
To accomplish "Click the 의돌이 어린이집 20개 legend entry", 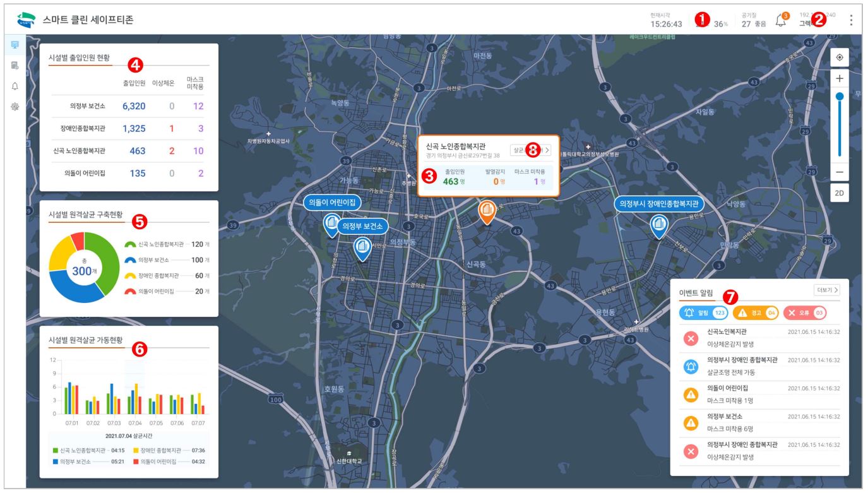I will click(x=167, y=292).
